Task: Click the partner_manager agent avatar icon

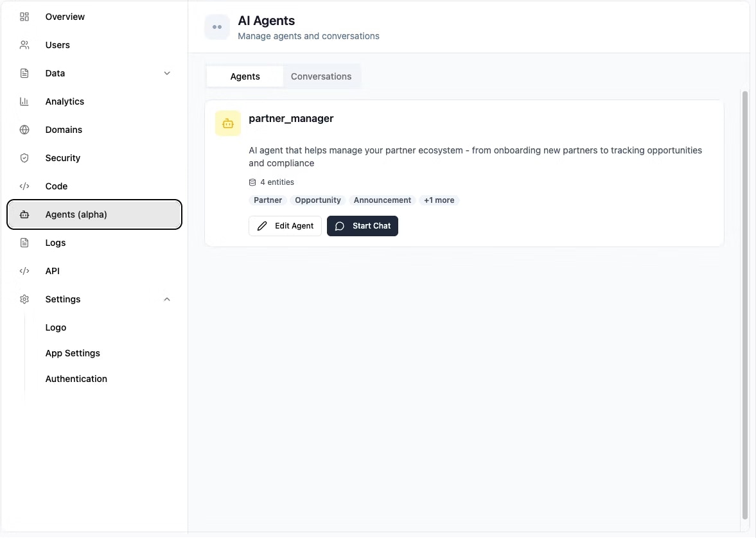Action: pyautogui.click(x=227, y=123)
